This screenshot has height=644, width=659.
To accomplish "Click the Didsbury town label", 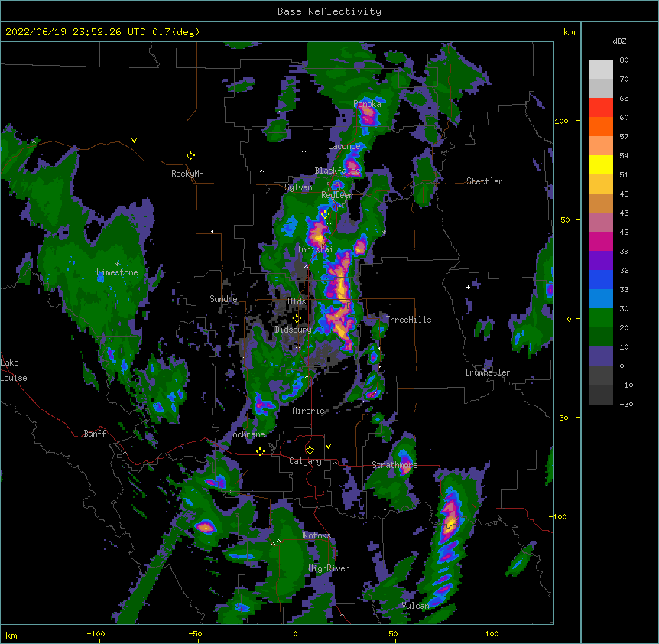I will [x=293, y=330].
